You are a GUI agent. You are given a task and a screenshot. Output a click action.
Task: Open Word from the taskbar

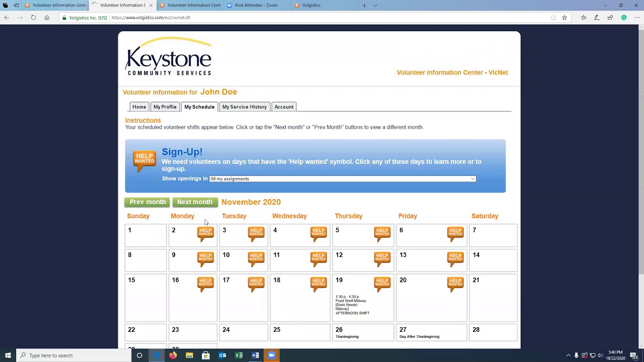click(255, 355)
